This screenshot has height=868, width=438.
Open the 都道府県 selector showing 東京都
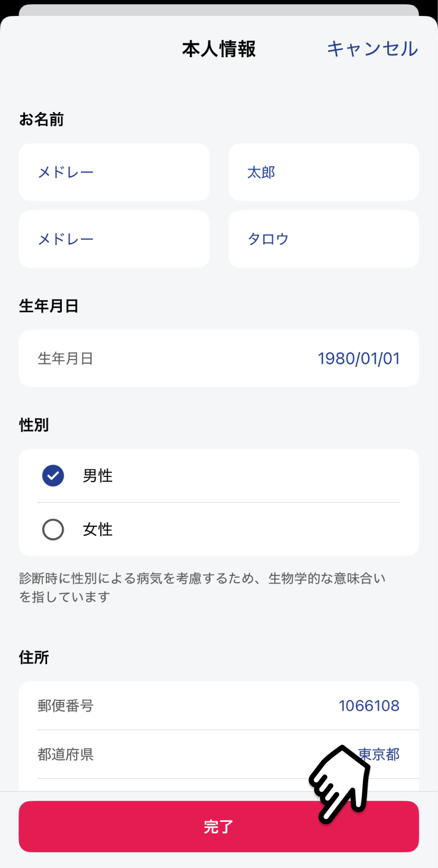click(x=379, y=754)
